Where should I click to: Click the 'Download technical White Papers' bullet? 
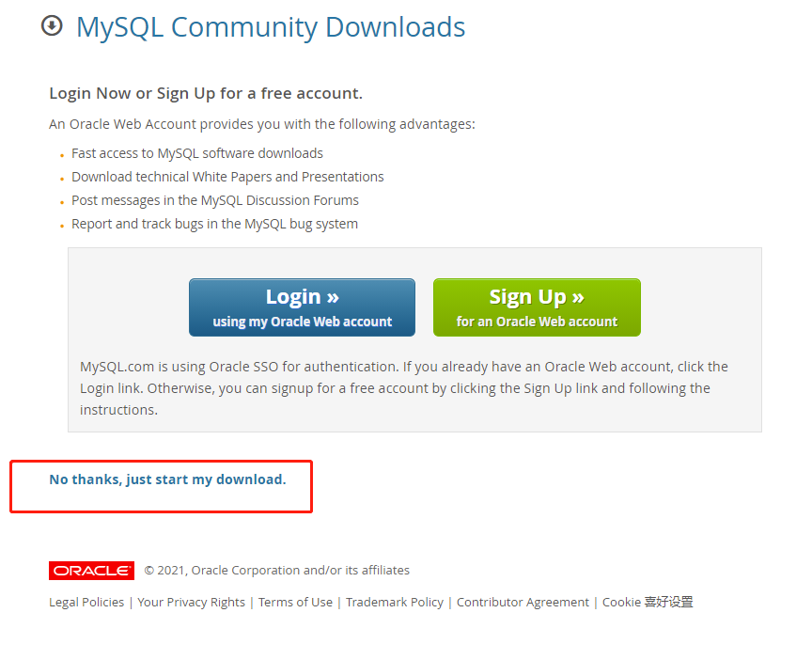[227, 177]
